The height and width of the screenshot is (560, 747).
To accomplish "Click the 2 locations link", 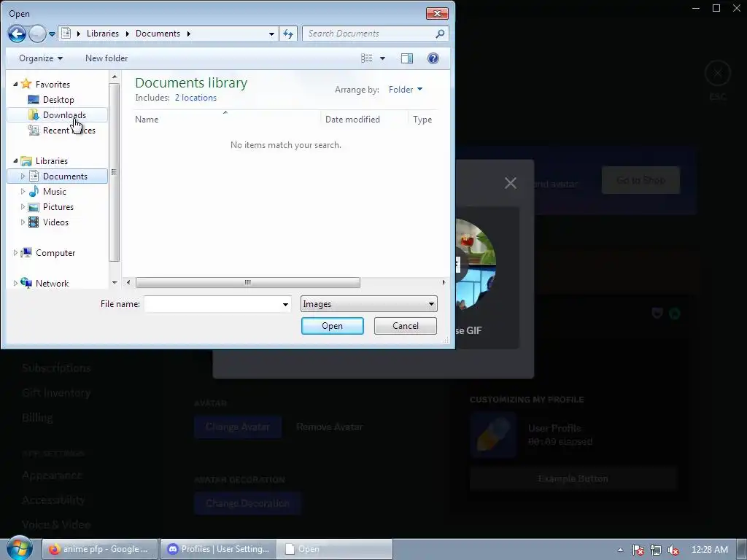I will click(x=196, y=98).
